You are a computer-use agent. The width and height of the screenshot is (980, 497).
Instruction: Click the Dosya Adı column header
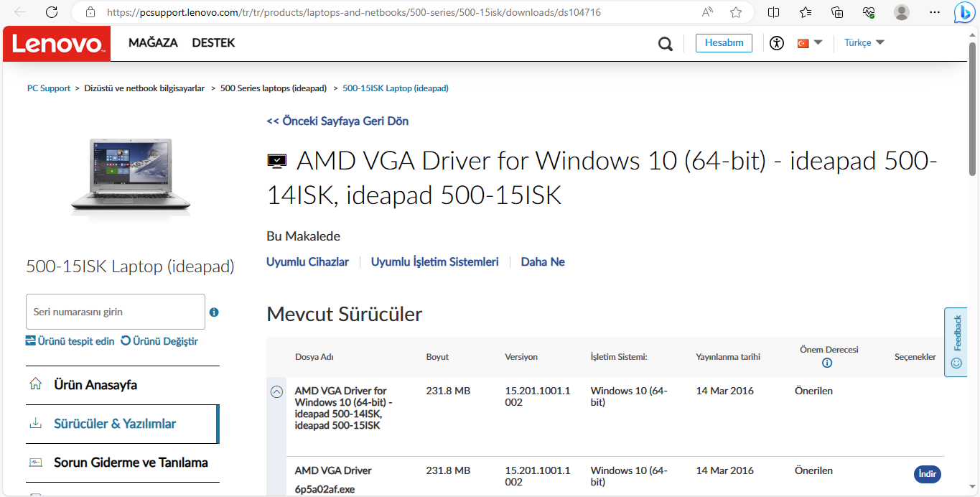(314, 357)
